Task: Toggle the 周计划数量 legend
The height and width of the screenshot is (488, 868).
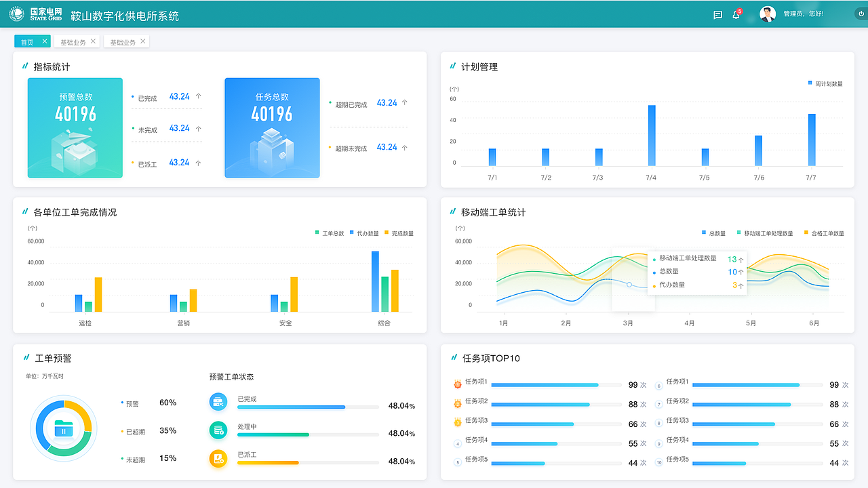Action: (825, 84)
